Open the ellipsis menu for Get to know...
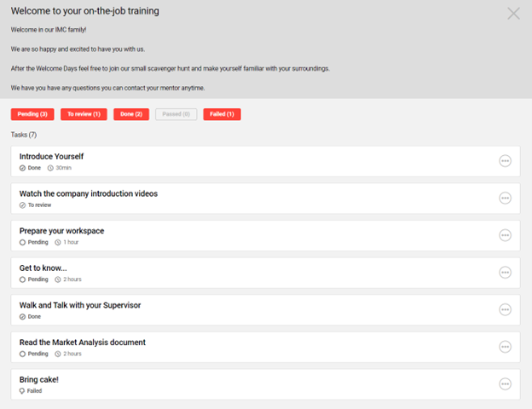532x409 pixels. pos(505,273)
